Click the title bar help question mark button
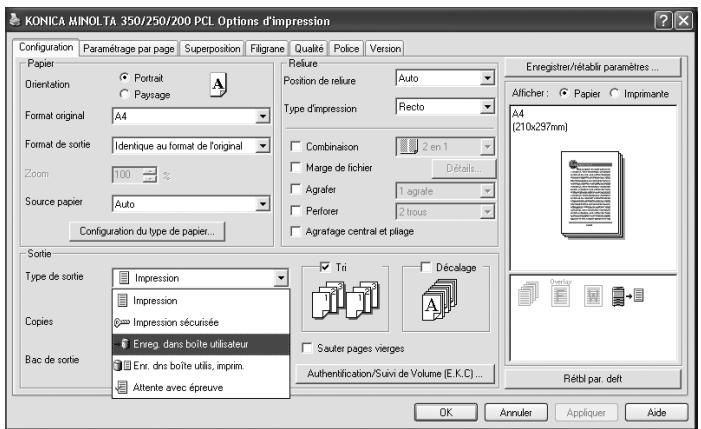 click(663, 21)
